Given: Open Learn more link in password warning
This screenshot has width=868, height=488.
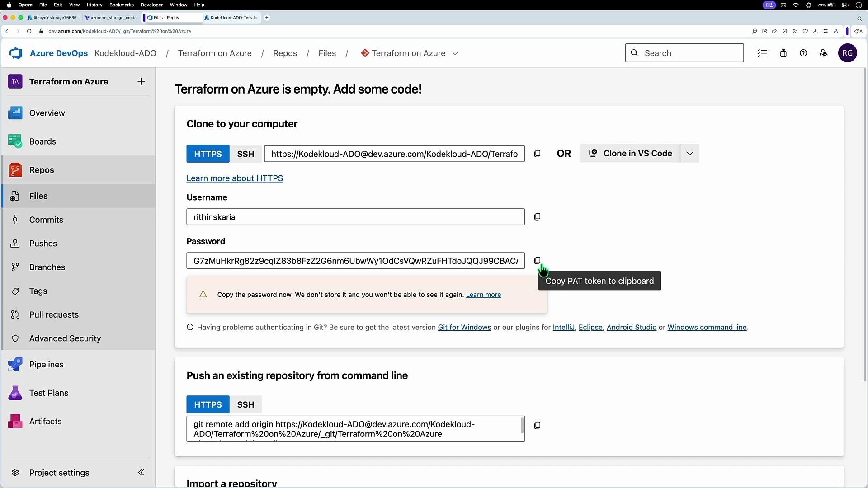Looking at the screenshot, I should [x=483, y=295].
